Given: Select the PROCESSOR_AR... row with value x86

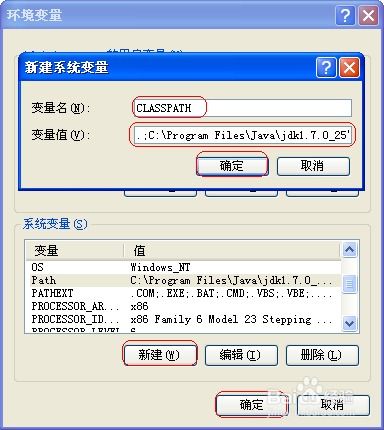Looking at the screenshot, I should [183, 306].
